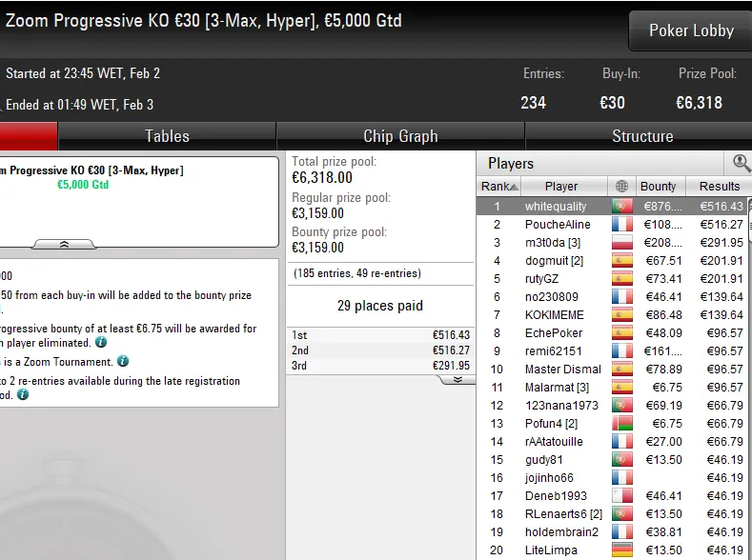
Task: Click the globe country column header
Action: tap(621, 187)
